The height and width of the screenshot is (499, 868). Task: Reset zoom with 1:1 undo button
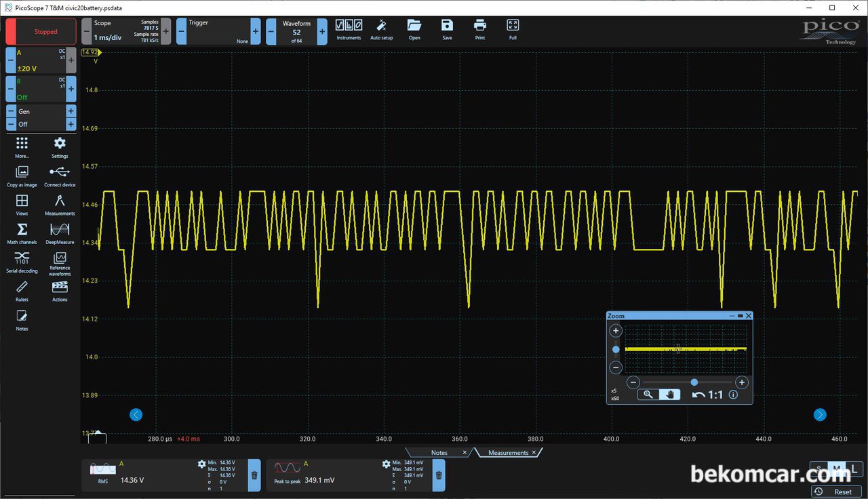707,395
